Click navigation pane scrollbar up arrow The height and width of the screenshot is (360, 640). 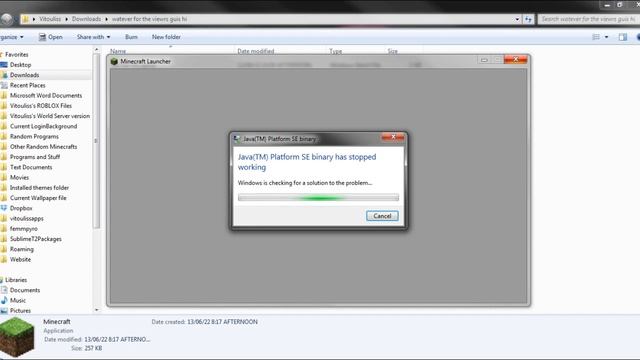[96, 50]
